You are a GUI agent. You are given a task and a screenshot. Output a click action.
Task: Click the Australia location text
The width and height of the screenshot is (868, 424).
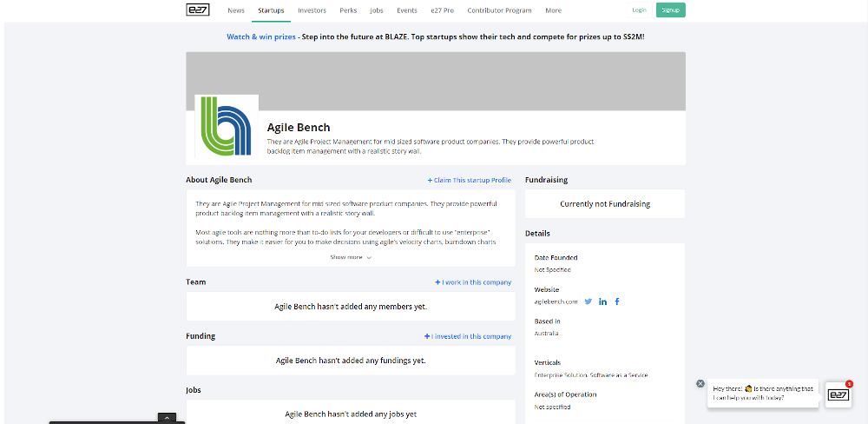[546, 334]
